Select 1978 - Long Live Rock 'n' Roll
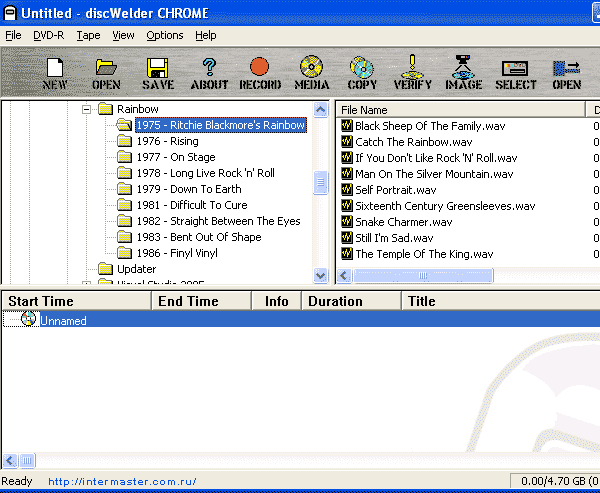This screenshot has height=493, width=600. tap(206, 173)
